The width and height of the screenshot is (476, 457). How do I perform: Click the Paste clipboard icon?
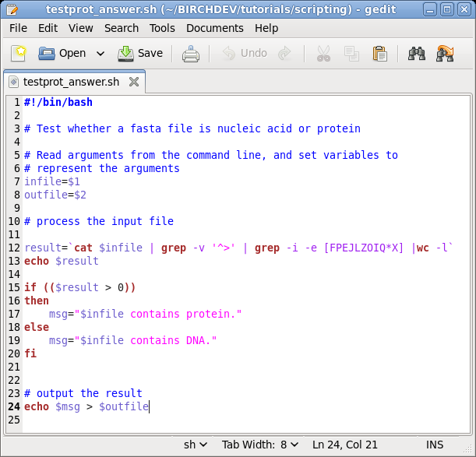[x=379, y=54]
